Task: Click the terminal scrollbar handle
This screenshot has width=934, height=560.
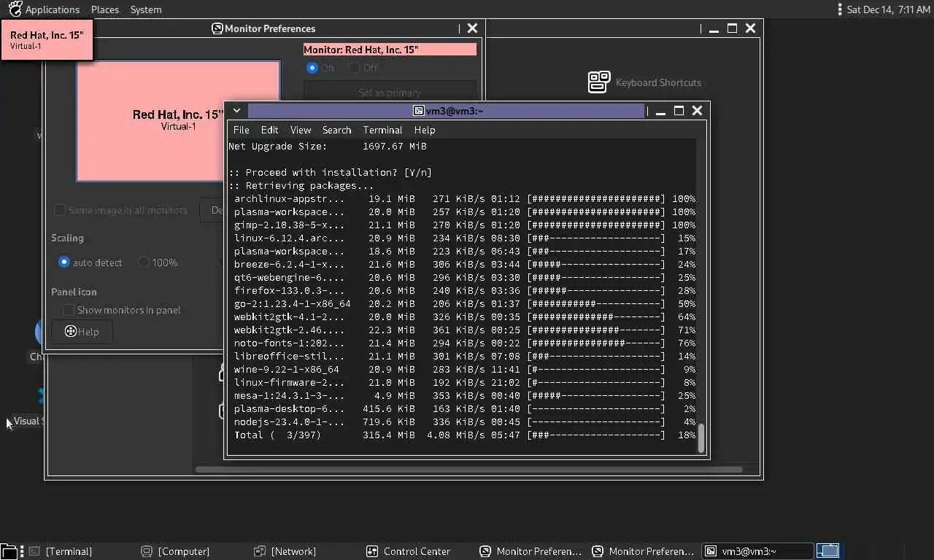Action: (x=701, y=438)
